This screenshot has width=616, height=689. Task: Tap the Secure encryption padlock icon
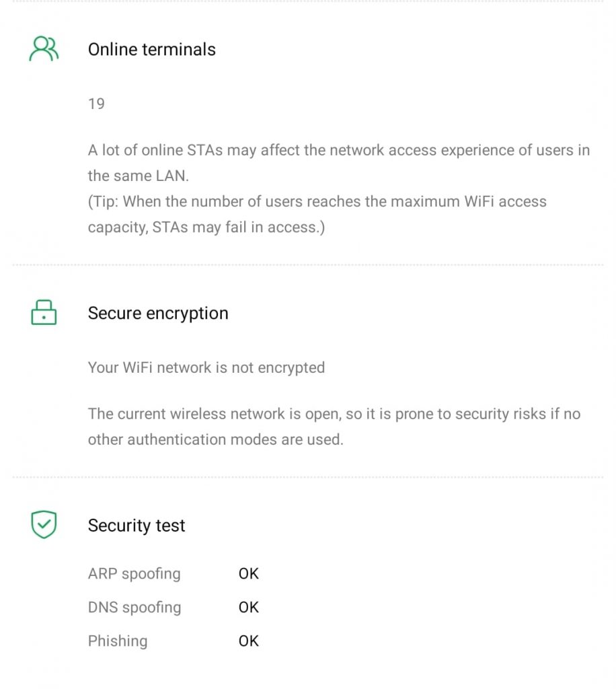(44, 313)
